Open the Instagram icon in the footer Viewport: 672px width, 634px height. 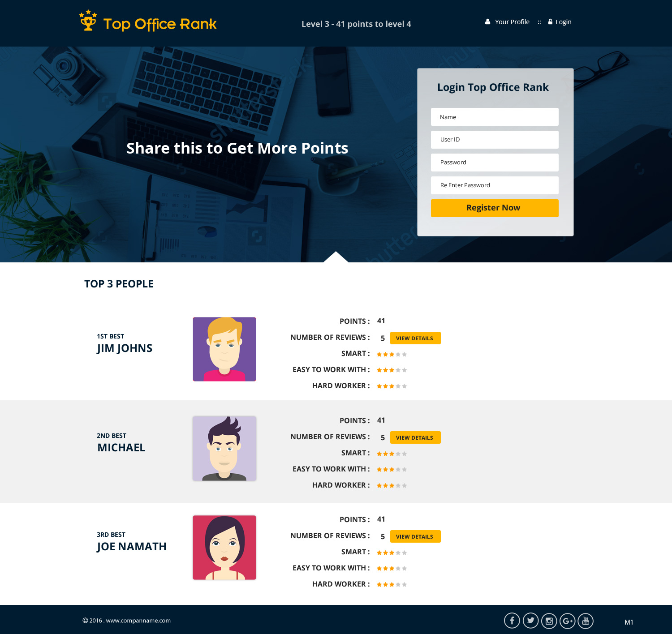[550, 621]
